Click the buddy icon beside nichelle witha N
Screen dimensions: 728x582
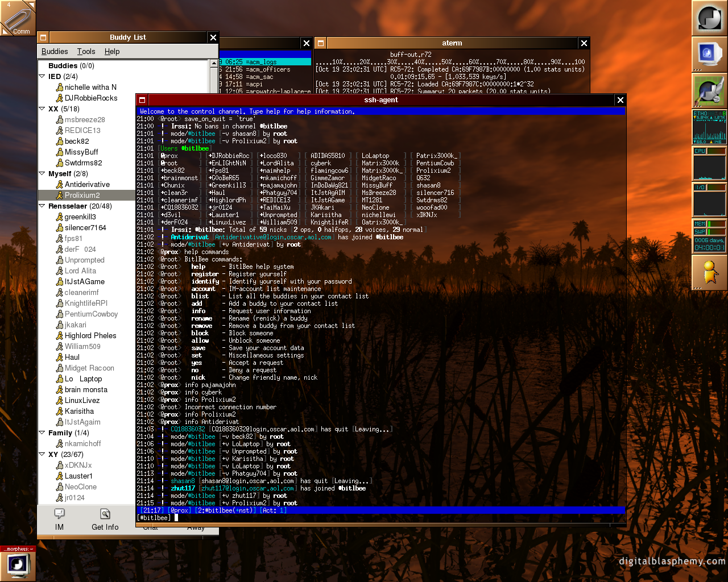(x=59, y=88)
